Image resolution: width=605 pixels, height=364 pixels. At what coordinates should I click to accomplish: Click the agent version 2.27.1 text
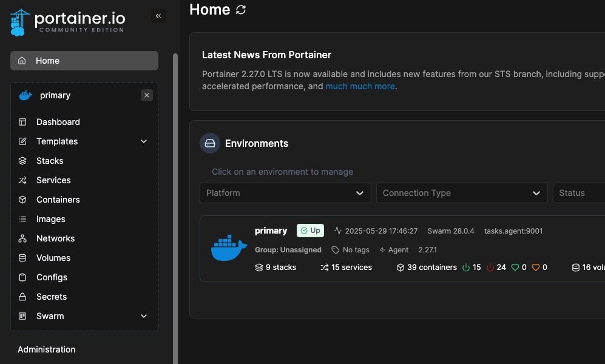click(x=428, y=250)
